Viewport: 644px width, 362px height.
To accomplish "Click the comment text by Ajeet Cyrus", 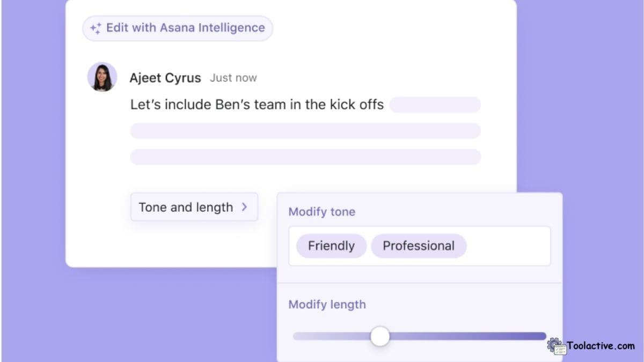I will [x=256, y=105].
